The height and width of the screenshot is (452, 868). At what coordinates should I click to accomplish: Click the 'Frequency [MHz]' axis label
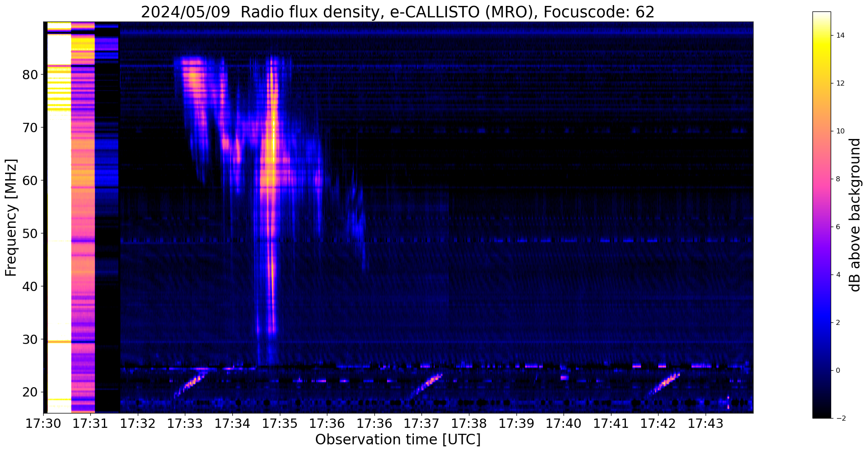tap(11, 218)
